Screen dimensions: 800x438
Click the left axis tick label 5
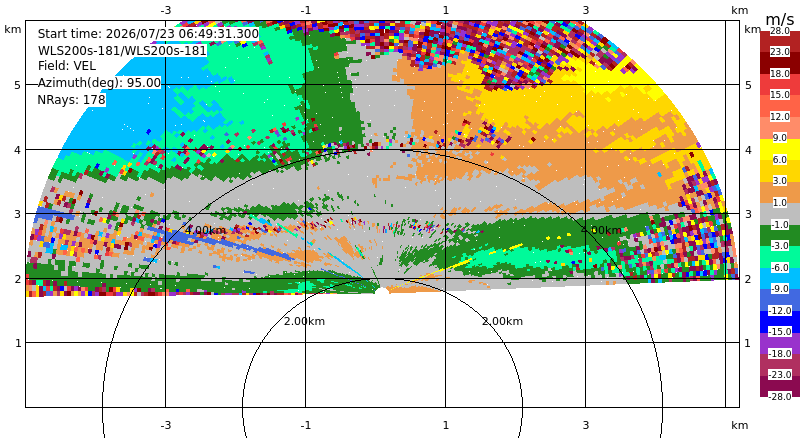[18, 85]
